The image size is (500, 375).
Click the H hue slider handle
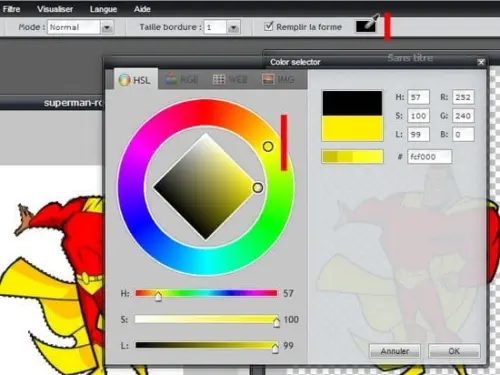coord(159,296)
